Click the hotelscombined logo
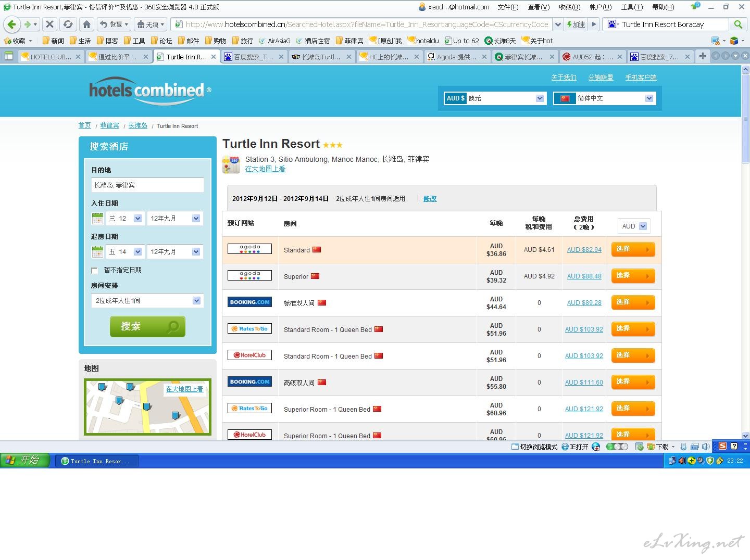Viewport: 750px width, 560px height. (150, 91)
